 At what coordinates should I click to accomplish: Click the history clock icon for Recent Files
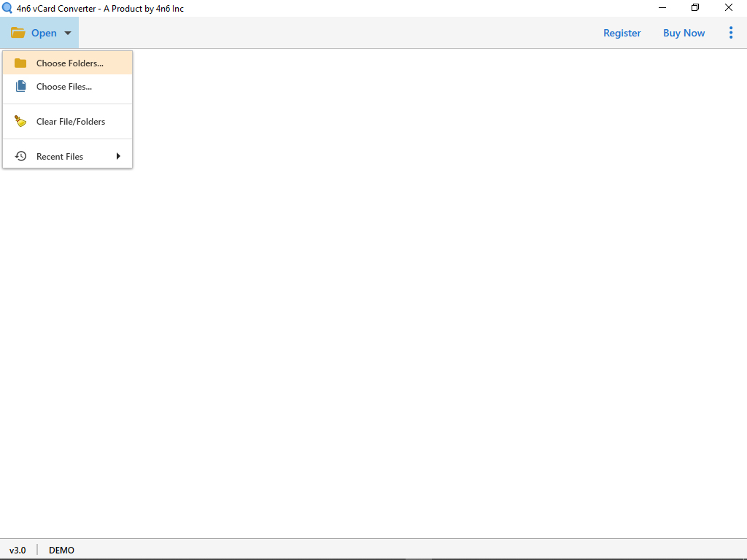[20, 156]
